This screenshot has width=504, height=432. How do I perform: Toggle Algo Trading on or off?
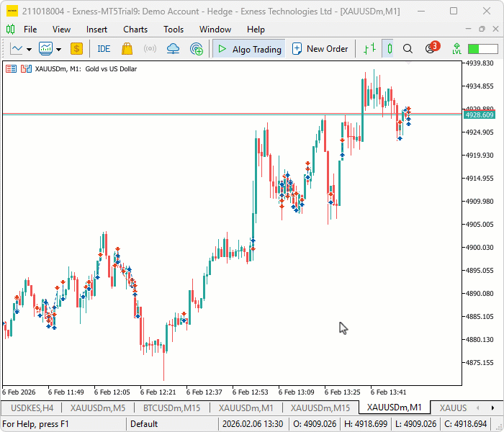pos(249,49)
